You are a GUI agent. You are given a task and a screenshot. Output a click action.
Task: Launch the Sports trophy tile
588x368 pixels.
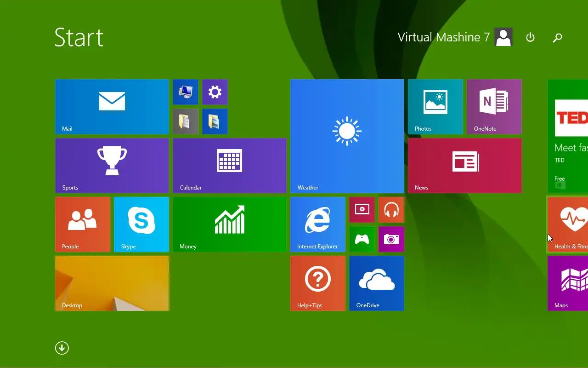(x=112, y=166)
